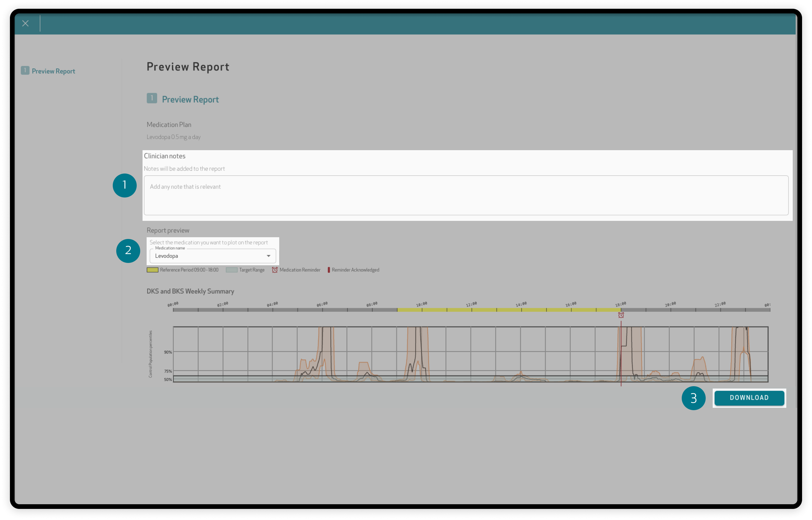Click the step 1 badge beside Preview Report heading
Image resolution: width=812 pixels, height=520 pixels.
152,98
